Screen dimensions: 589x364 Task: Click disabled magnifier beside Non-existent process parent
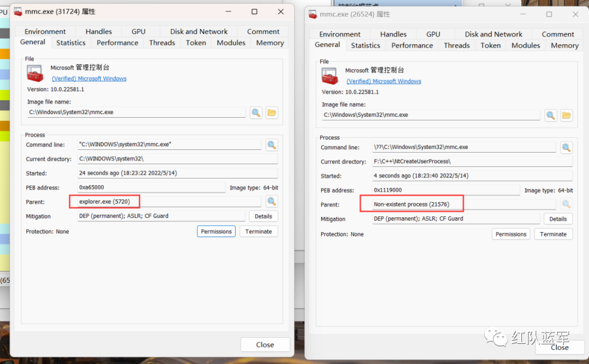coord(566,204)
